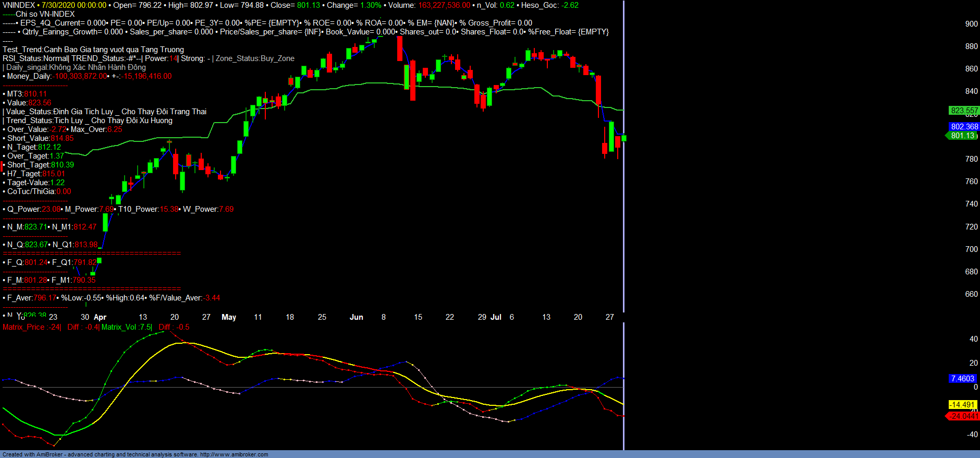Click the Matrix_Vol indicator title text

click(x=126, y=327)
